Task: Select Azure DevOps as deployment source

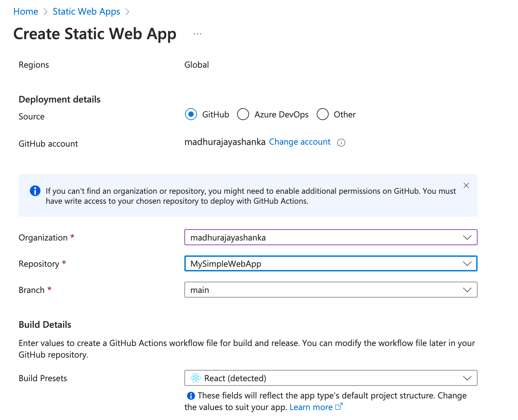Action: click(x=243, y=114)
